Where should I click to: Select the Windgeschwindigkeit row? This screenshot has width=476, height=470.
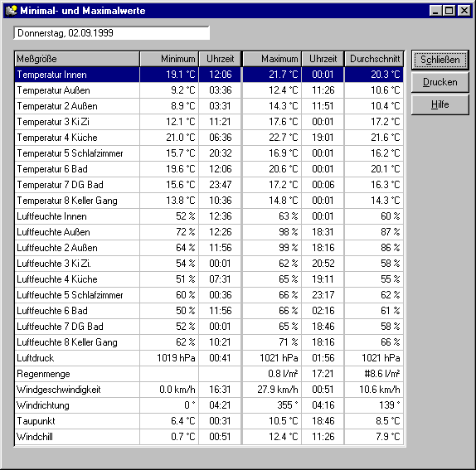tap(209, 390)
